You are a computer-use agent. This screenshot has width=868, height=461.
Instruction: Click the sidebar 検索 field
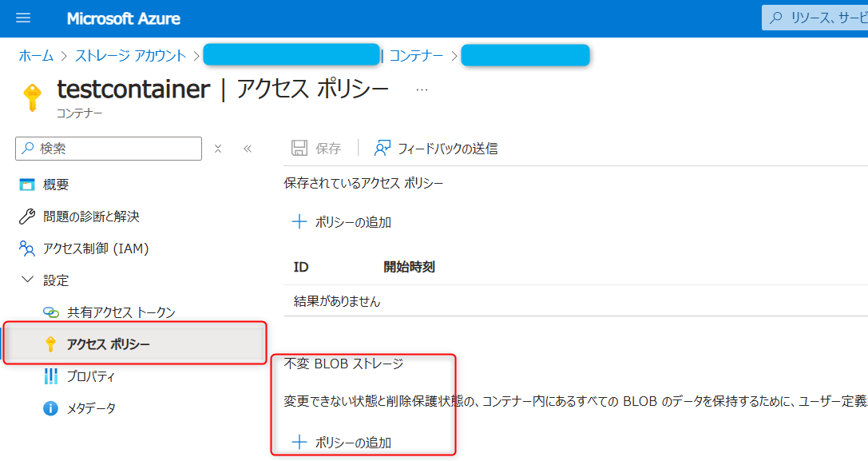tap(109, 149)
